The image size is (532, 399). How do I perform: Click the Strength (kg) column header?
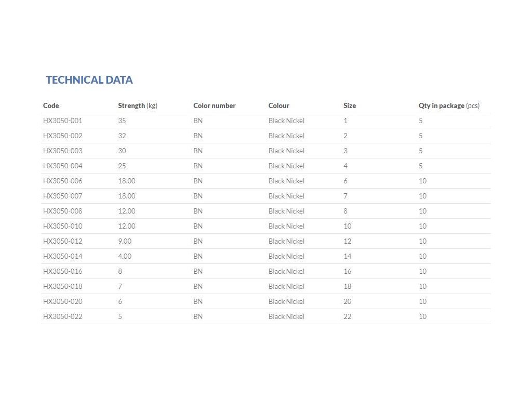coord(138,105)
